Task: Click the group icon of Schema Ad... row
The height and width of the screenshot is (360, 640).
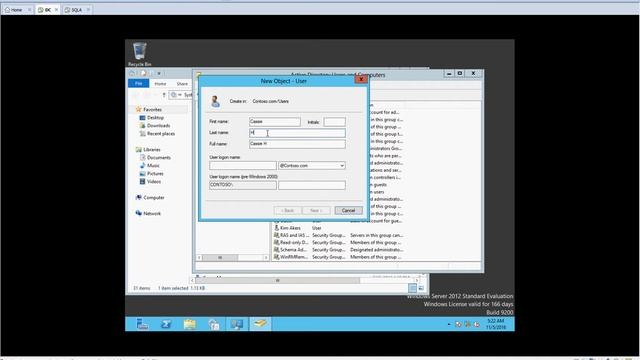Action: coord(276,249)
